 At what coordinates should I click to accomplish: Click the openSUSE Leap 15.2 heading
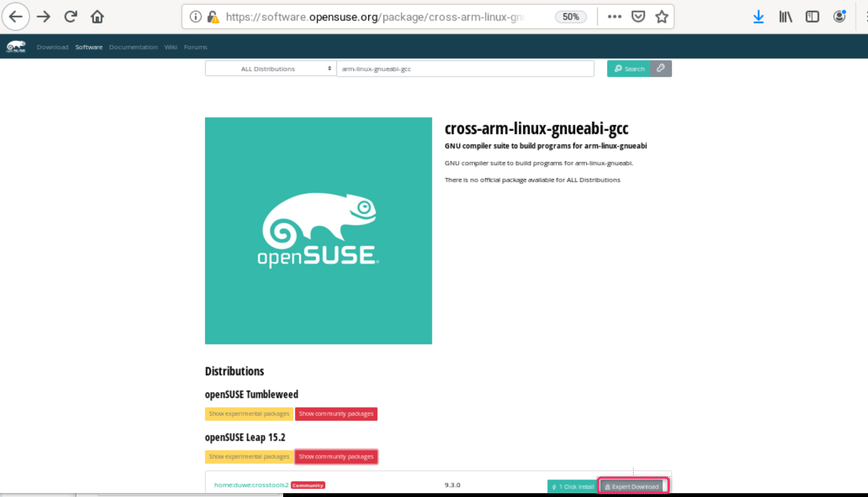(x=245, y=437)
